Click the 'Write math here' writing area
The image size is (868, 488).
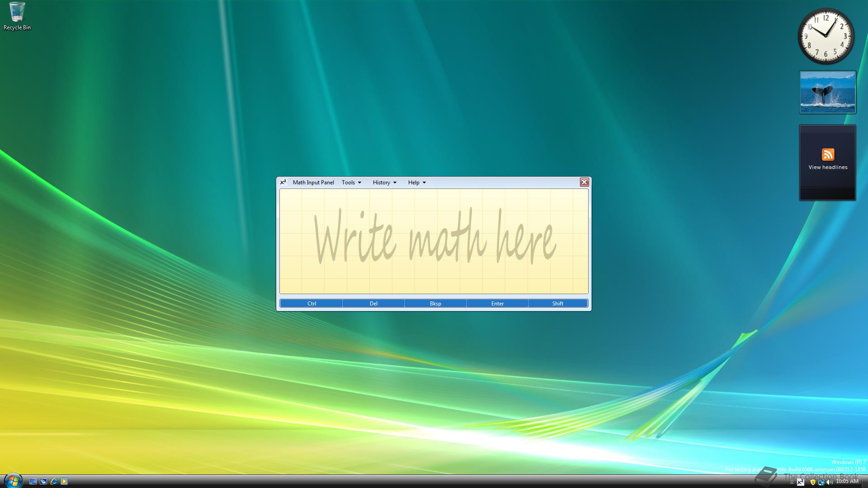tap(434, 241)
